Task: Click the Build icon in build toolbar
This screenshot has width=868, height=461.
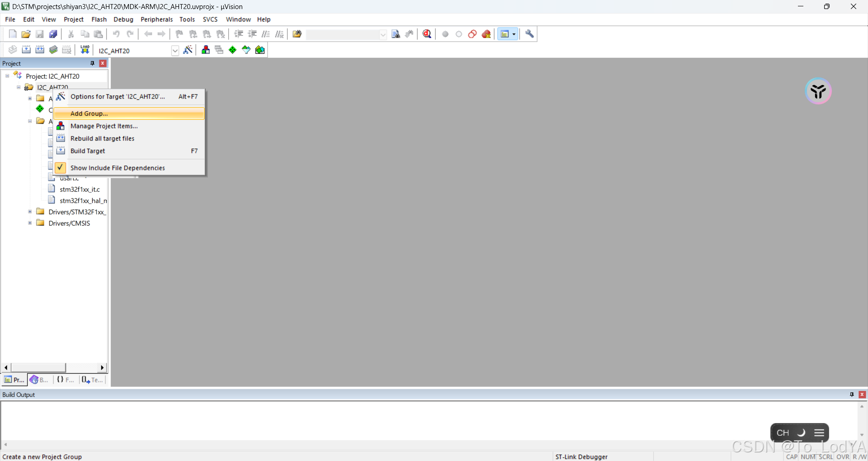Action: click(26, 50)
